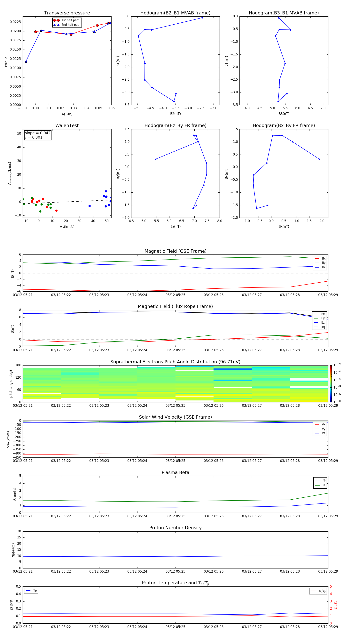This screenshot has width=351, height=644.
Task: Click the Bz(nT) x-axis label
Action: coord(175,227)
